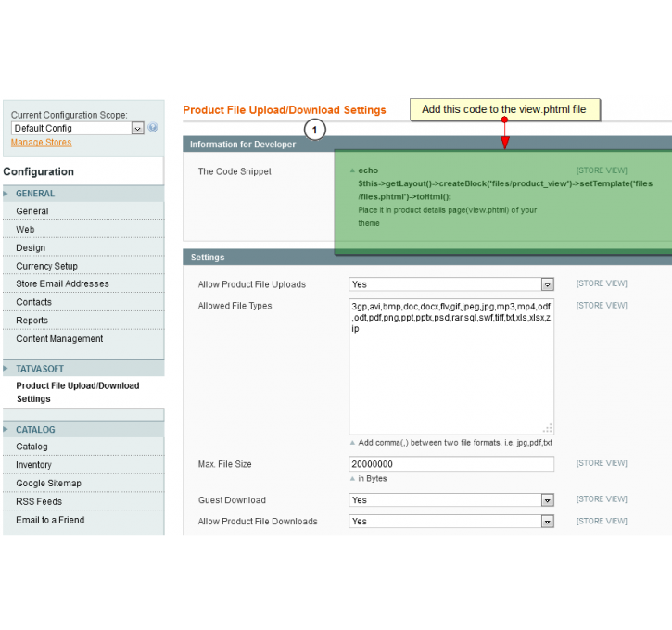This screenshot has width=672, height=630.
Task: Click the 'The Code Snippet' label
Action: [235, 171]
